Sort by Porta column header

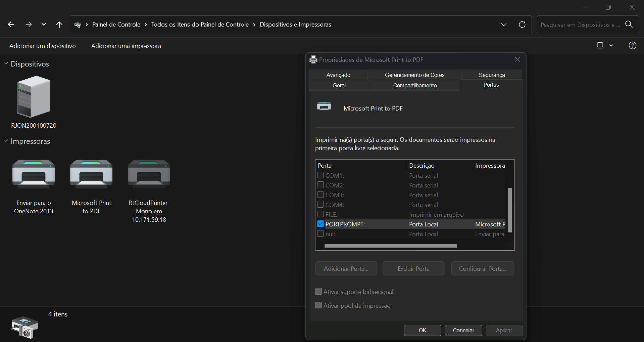[x=361, y=165]
